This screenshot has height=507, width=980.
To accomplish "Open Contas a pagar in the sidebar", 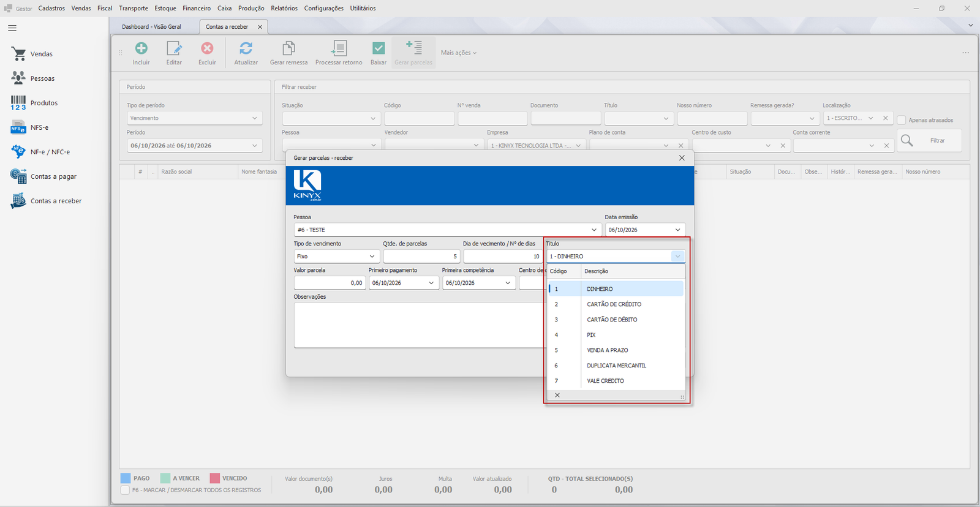I will point(53,176).
